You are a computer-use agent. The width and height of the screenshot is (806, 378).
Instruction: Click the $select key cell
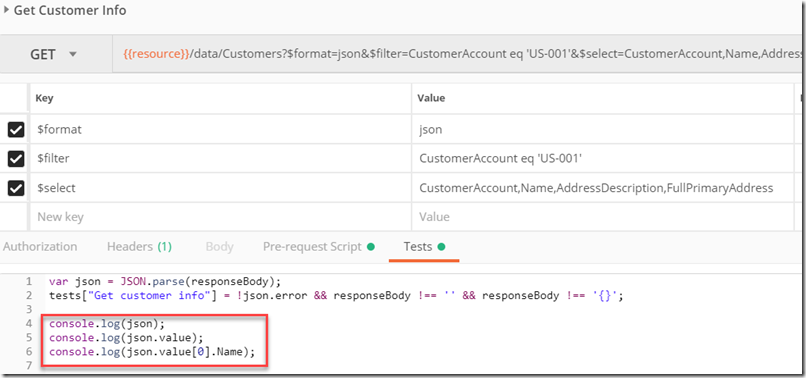pyautogui.click(x=221, y=188)
